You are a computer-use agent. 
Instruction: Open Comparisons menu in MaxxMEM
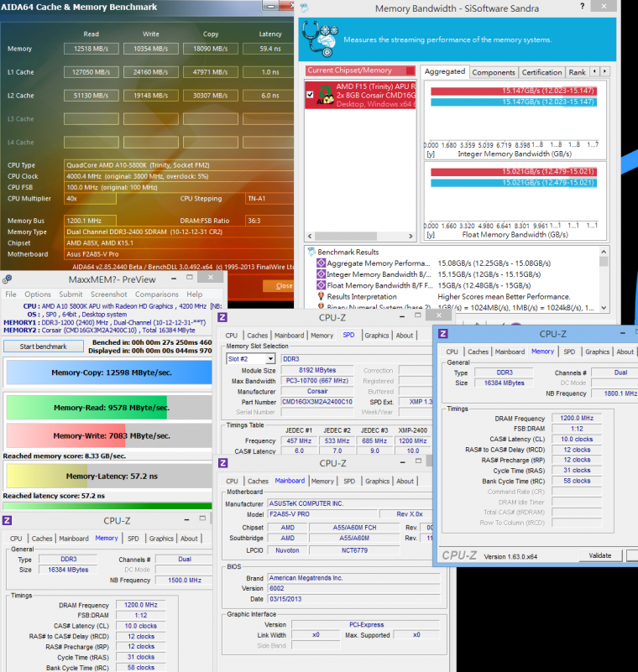pos(156,294)
